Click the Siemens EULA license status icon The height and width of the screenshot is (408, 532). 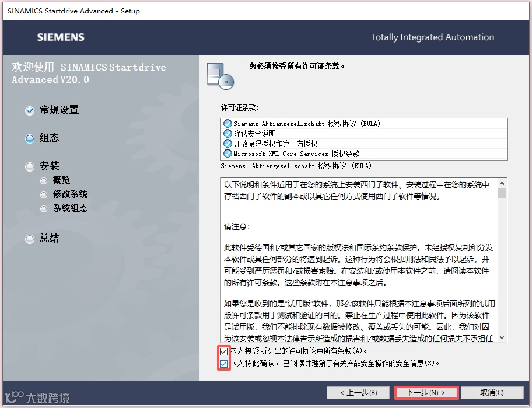click(x=228, y=124)
